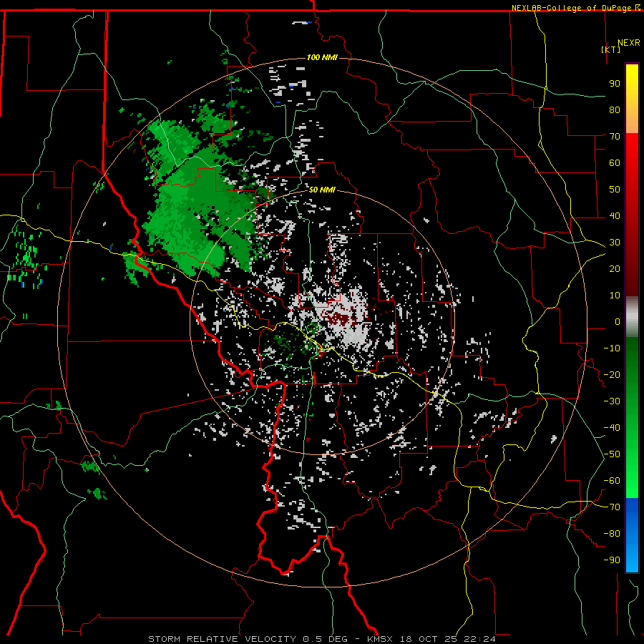Viewport: 644px width, 644px height.
Task: Click the -30 value on the velocity scale
Action: pos(612,401)
